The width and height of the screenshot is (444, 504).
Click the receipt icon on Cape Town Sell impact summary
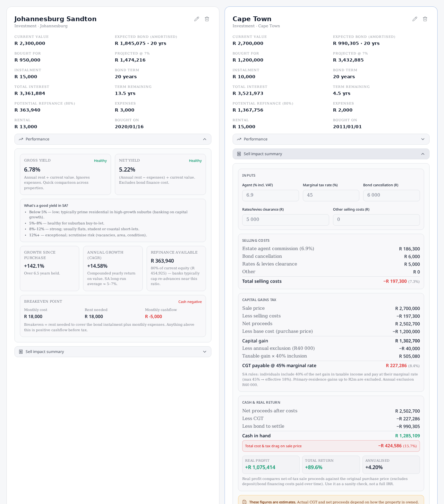(x=239, y=154)
